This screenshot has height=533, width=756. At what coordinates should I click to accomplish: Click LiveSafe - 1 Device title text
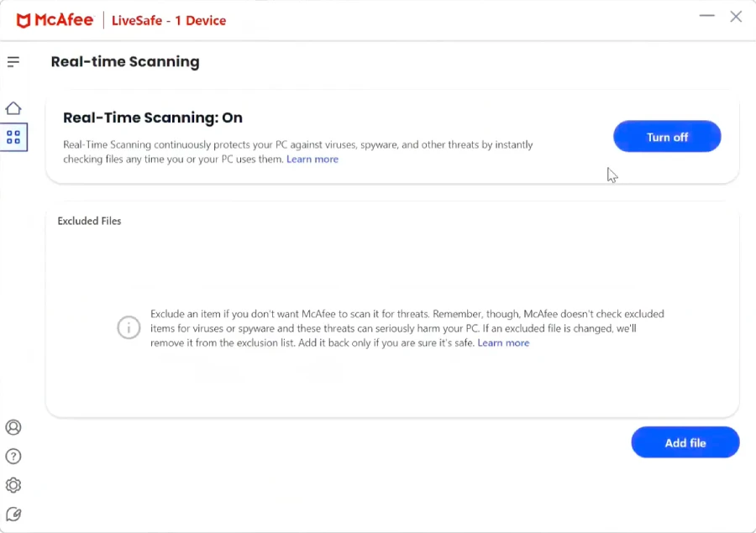point(169,21)
